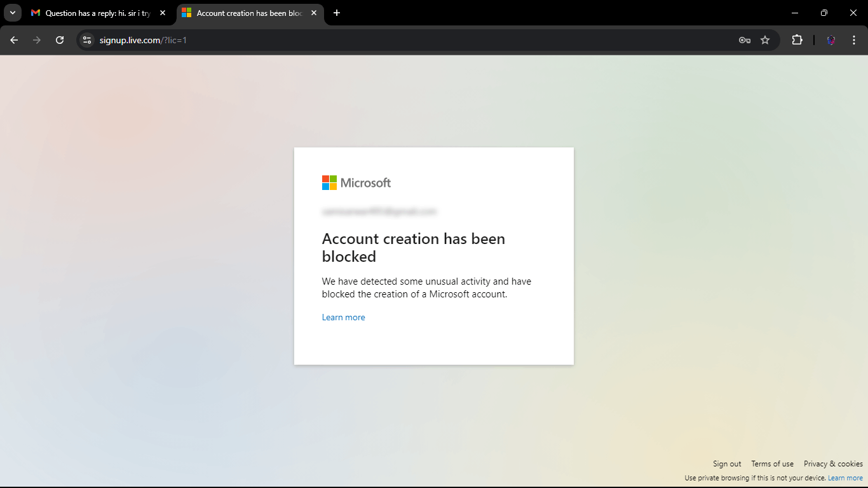Click the "Account creation has been blocked" heading
The height and width of the screenshot is (488, 868).
[x=414, y=248]
